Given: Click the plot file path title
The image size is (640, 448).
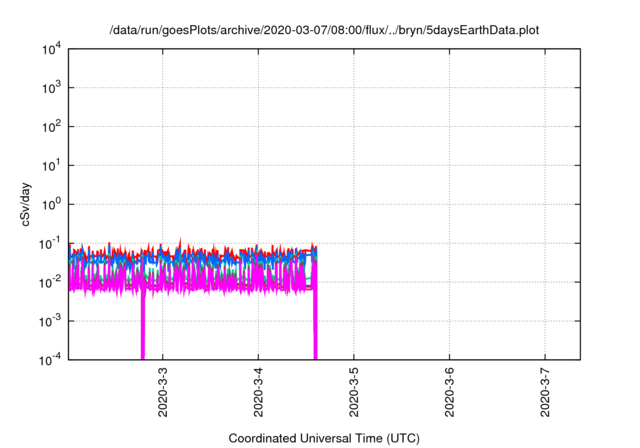Looking at the screenshot, I should 324,30.
